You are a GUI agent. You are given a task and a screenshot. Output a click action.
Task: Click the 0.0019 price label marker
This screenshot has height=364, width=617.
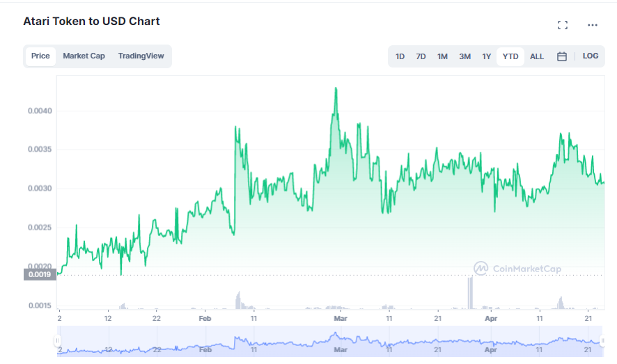point(38,274)
